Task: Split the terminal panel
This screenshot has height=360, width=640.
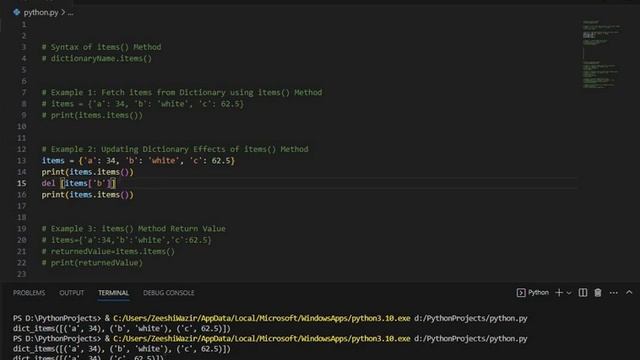Action: tap(583, 293)
